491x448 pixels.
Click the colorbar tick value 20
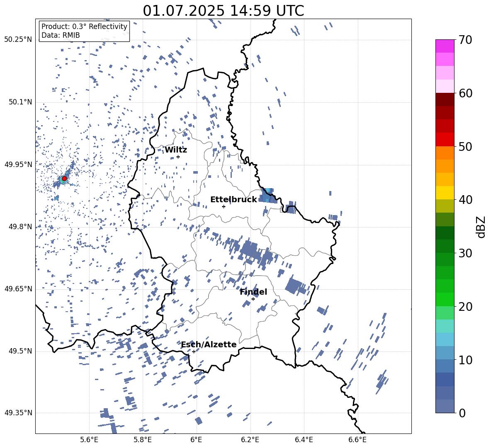pyautogui.click(x=465, y=307)
